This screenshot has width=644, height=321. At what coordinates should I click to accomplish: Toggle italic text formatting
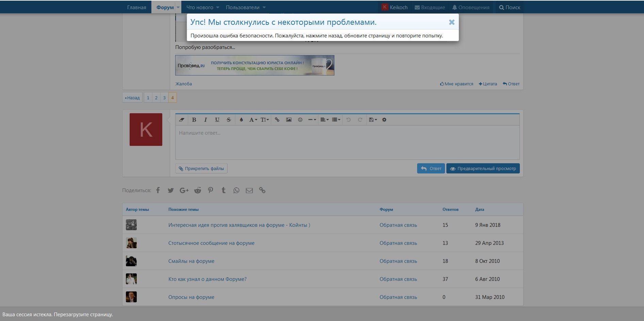[205, 120]
